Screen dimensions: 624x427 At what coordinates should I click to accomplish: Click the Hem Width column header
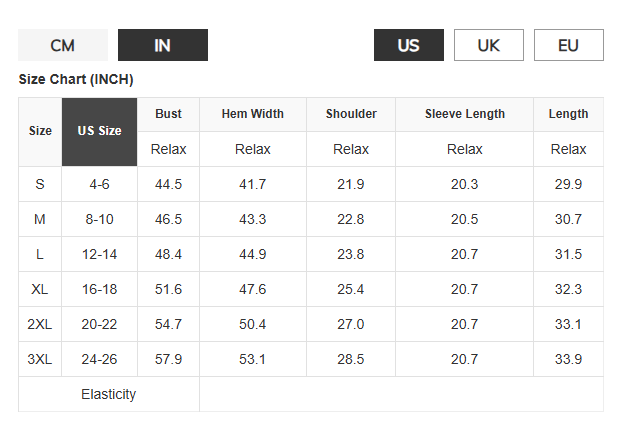(x=253, y=114)
